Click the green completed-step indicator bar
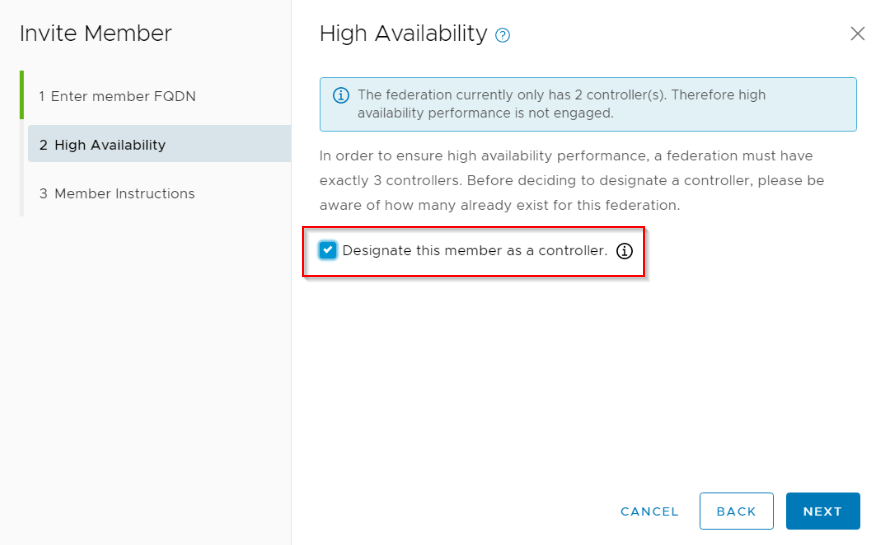 tap(22, 95)
